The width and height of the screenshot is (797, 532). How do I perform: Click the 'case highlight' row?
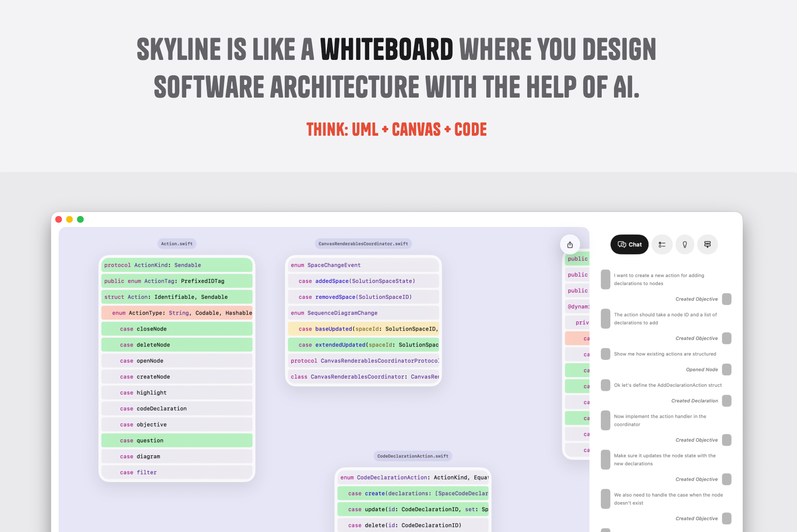pyautogui.click(x=177, y=393)
